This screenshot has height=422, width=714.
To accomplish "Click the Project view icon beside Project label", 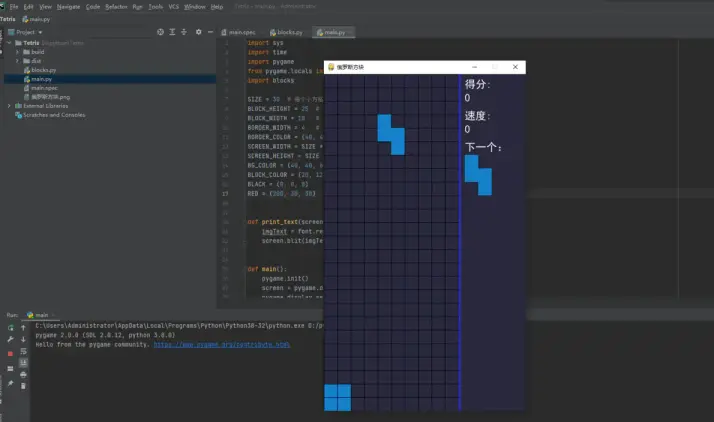I will click(x=11, y=32).
